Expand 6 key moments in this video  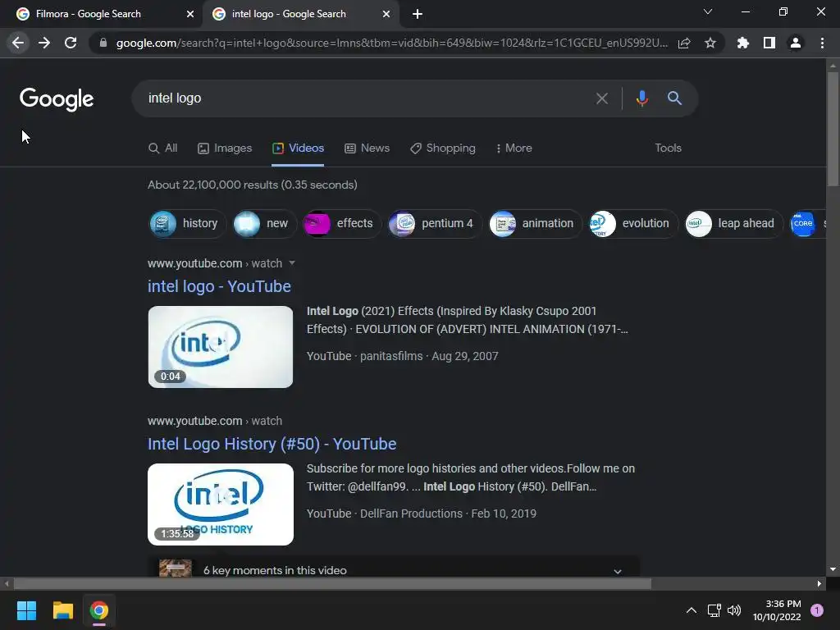pyautogui.click(x=394, y=571)
